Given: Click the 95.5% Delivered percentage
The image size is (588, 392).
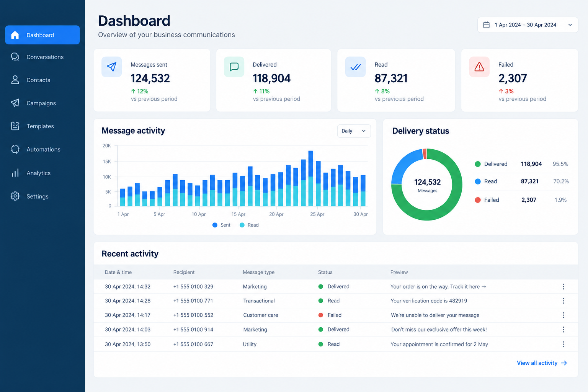Looking at the screenshot, I should click(x=560, y=164).
